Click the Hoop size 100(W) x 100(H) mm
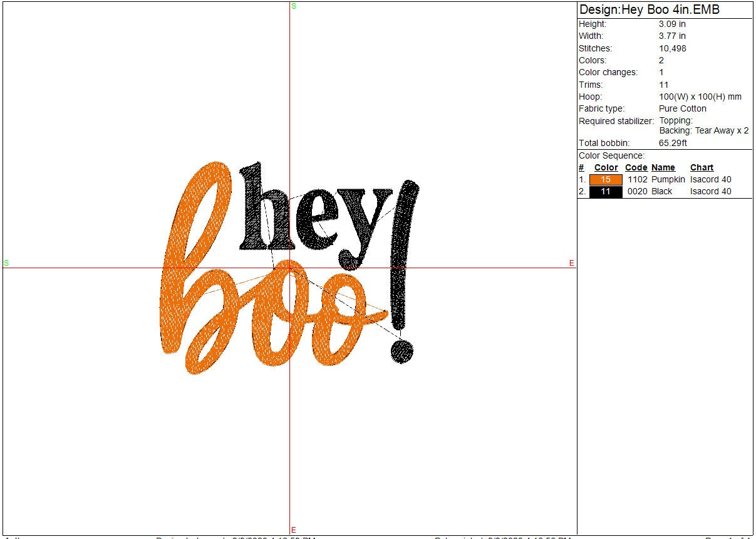Screen dimensions: 756x539 coord(700,97)
